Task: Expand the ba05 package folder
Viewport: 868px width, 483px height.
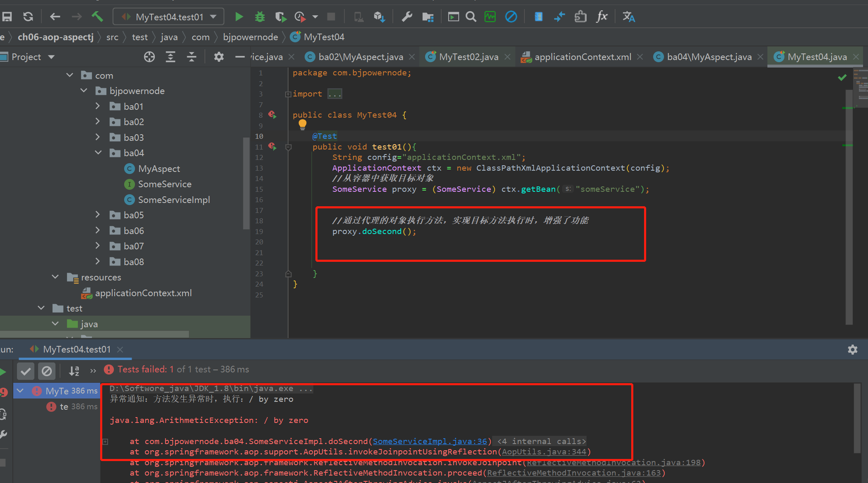Action: (x=98, y=215)
